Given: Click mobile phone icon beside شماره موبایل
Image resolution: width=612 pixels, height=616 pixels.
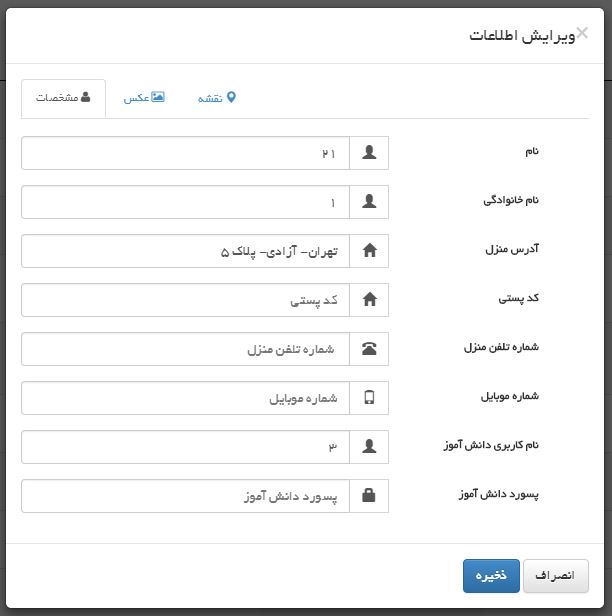Looking at the screenshot, I should click(x=369, y=398).
